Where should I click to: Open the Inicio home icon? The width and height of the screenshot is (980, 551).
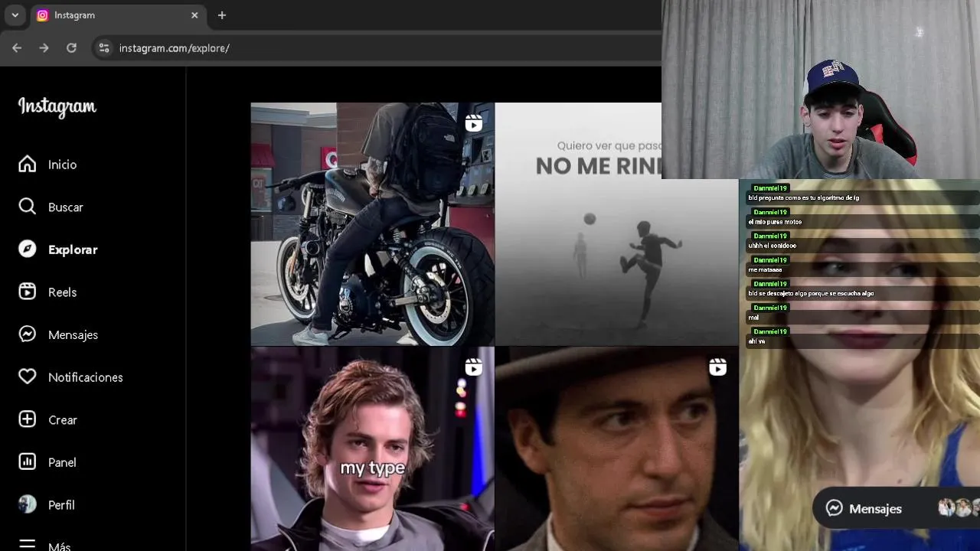click(28, 165)
